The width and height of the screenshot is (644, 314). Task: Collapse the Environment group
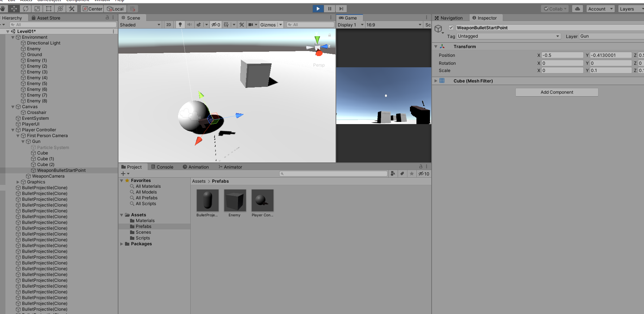[13, 37]
